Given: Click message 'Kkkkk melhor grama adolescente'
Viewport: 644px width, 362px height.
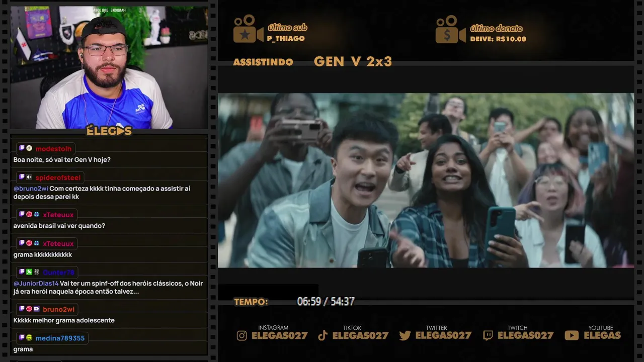Looking at the screenshot, I should (x=64, y=320).
